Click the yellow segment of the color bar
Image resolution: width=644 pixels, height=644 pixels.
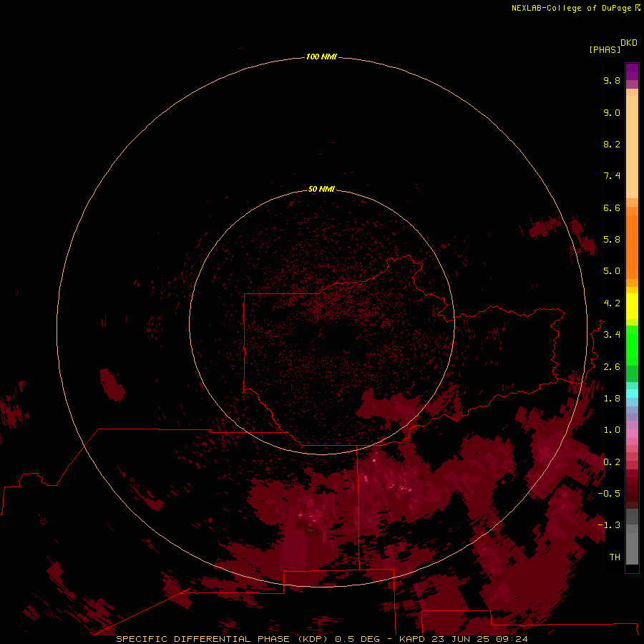pyautogui.click(x=632, y=306)
